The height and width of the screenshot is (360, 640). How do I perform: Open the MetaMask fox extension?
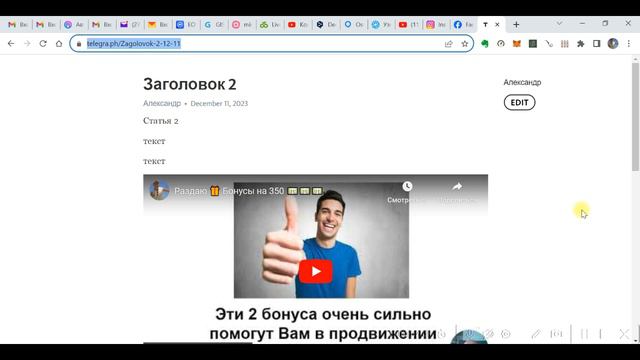[517, 44]
